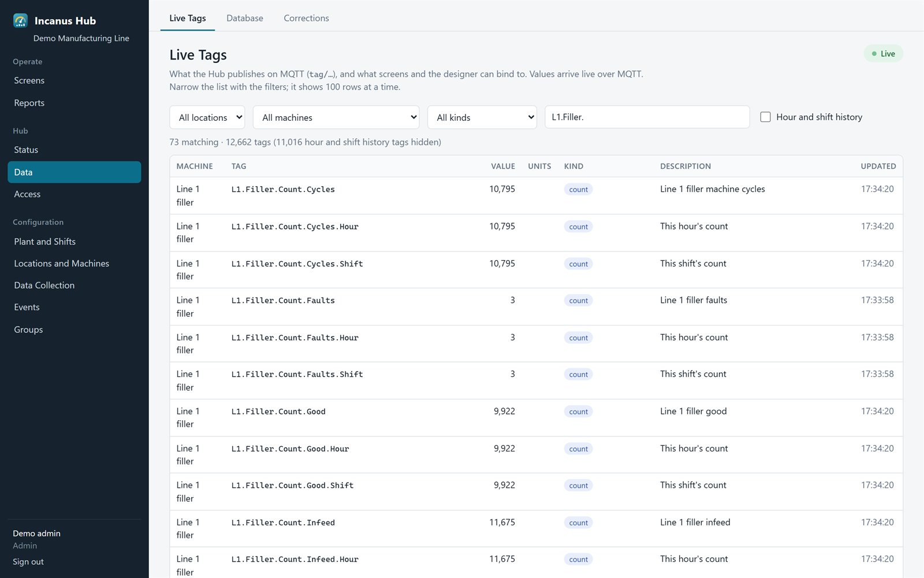
Task: Open Groups configuration page
Action: 74,329
